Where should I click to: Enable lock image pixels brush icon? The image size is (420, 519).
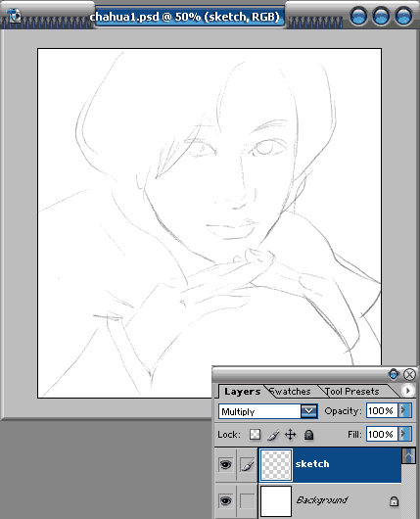click(273, 435)
